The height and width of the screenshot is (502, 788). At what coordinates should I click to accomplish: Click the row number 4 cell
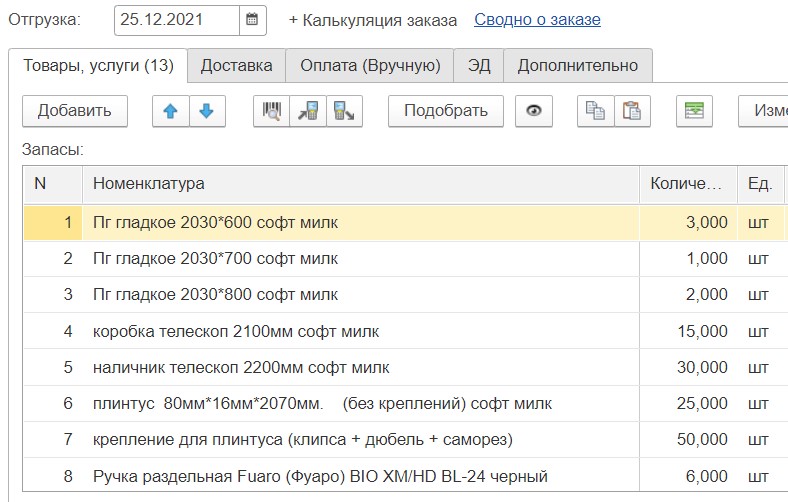pos(53,332)
